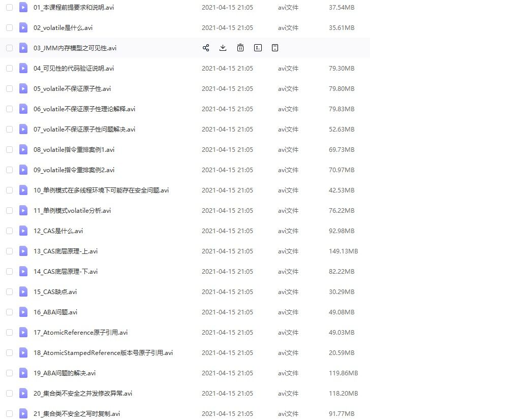
Task: Tick checkbox beside 15_CAS缺点.avi
Action: point(9,292)
